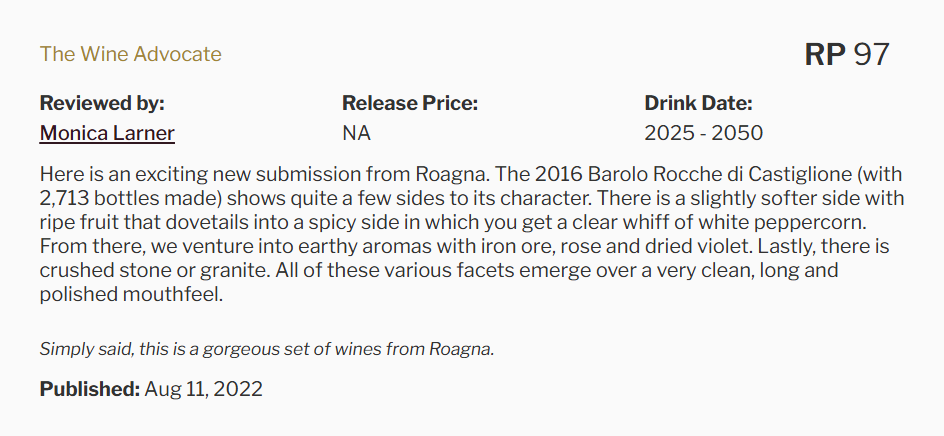The width and height of the screenshot is (944, 436).
Task: Click the Aug 11, 2022 date
Action: click(x=204, y=389)
